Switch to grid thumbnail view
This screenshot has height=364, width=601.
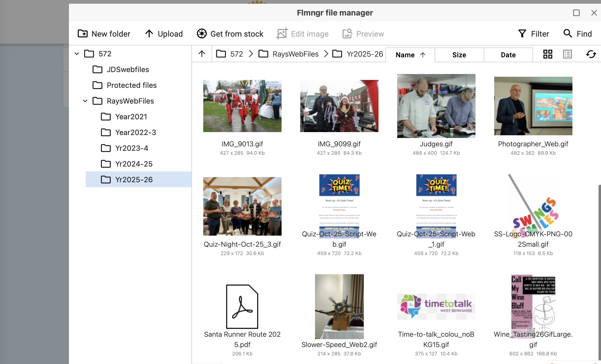548,54
